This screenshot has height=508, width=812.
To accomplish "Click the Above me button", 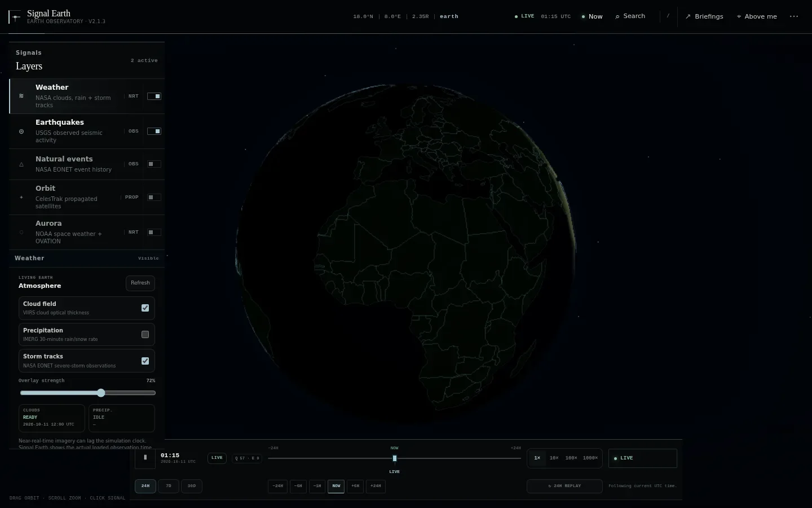I will pos(757,16).
